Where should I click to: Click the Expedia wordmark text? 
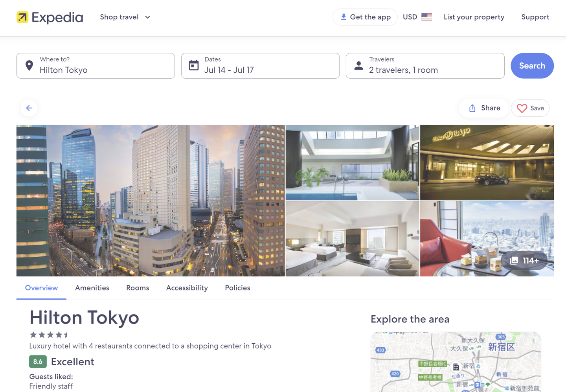(x=57, y=18)
